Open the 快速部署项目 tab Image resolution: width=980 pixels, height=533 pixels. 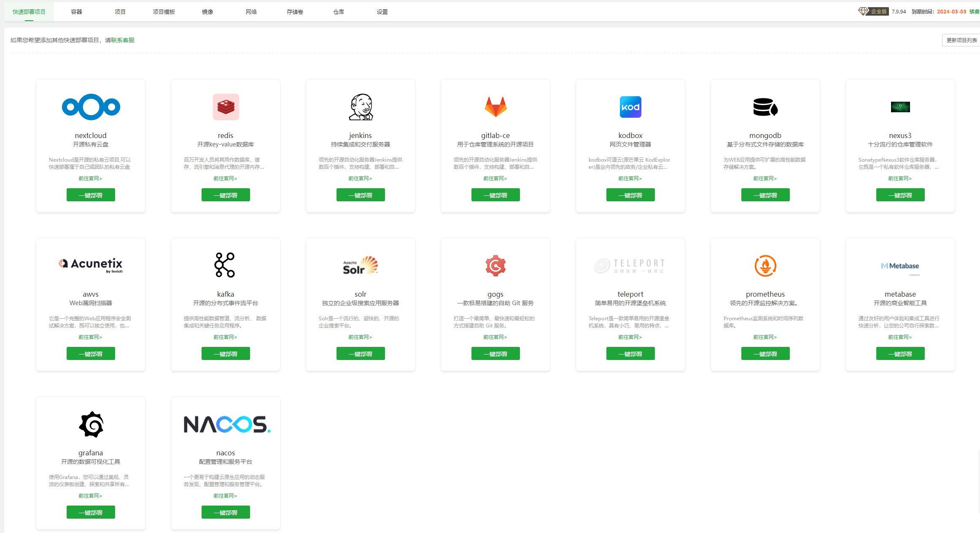(x=29, y=12)
